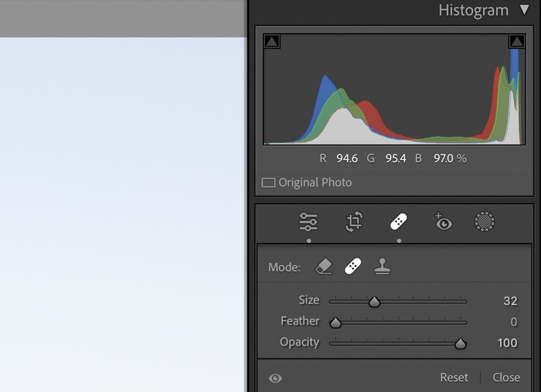Open the Crop & Straighten tool
Viewport: 541px width, 392px height.
click(353, 222)
